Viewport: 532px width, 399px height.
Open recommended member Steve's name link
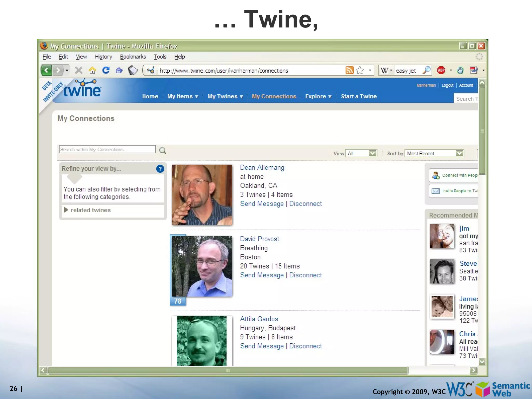pyautogui.click(x=468, y=264)
